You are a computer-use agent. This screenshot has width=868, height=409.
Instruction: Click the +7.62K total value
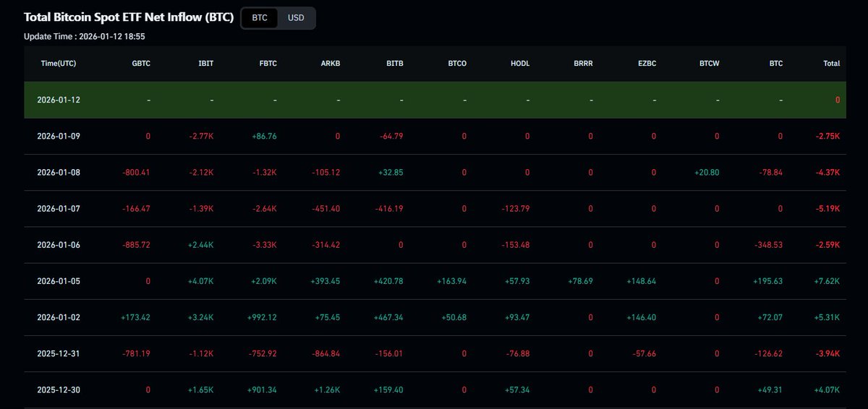[x=827, y=281]
